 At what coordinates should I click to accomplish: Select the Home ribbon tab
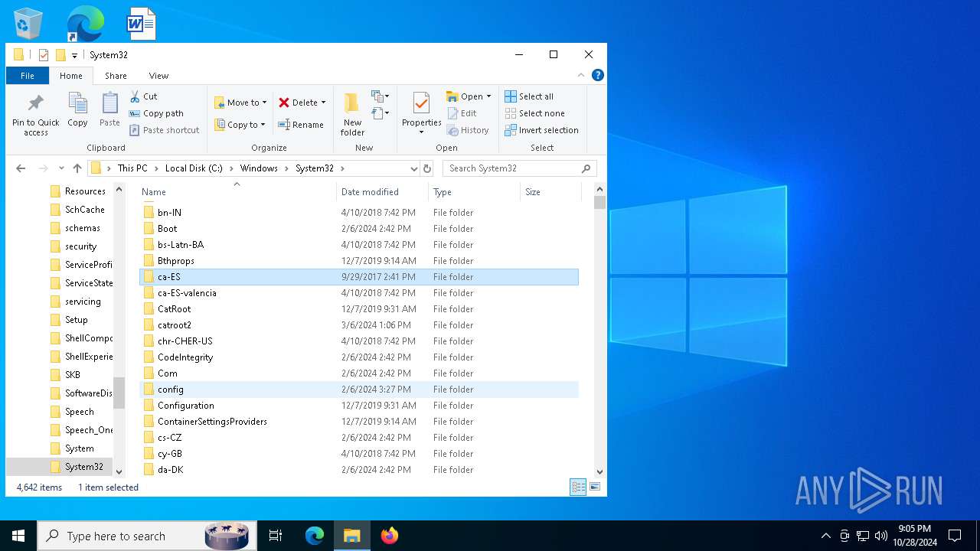71,76
